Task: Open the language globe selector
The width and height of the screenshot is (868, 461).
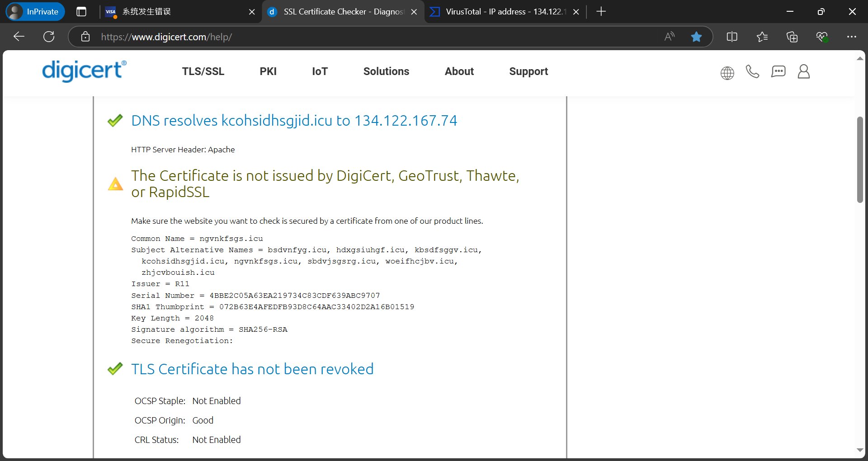Action: coord(727,72)
